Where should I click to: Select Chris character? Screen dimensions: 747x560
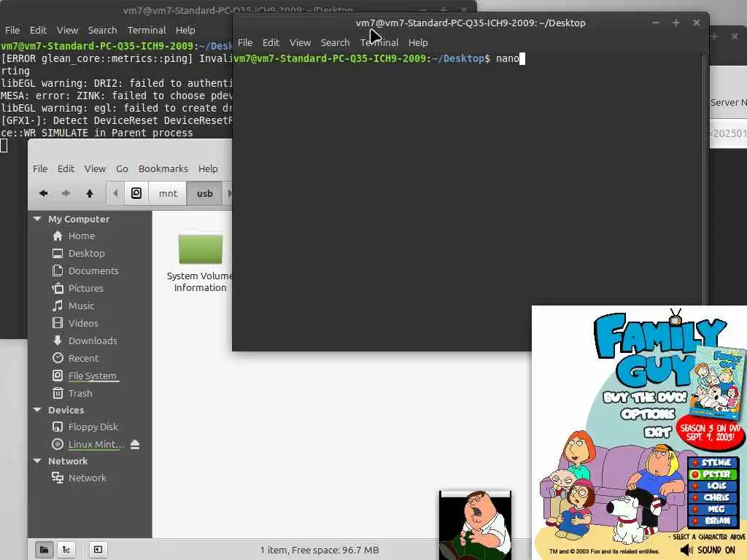tap(713, 497)
